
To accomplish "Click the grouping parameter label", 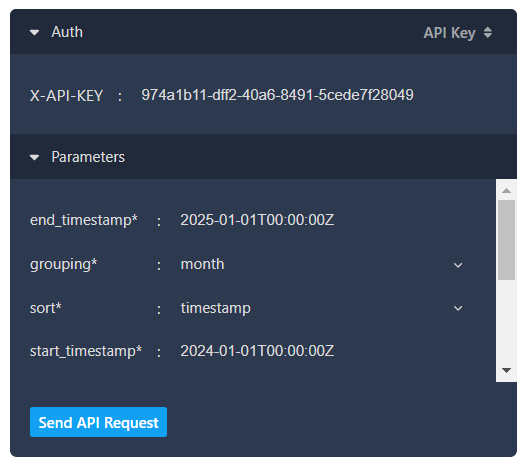I will (x=64, y=264).
